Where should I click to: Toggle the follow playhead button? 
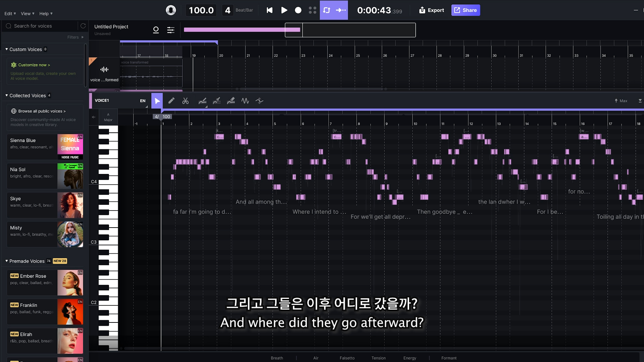coord(341,10)
